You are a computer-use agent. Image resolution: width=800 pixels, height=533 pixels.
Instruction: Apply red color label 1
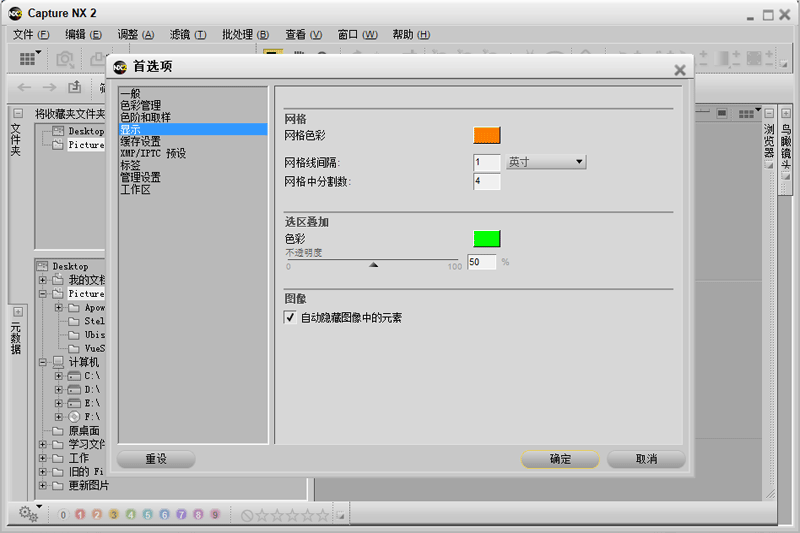pos(80,515)
